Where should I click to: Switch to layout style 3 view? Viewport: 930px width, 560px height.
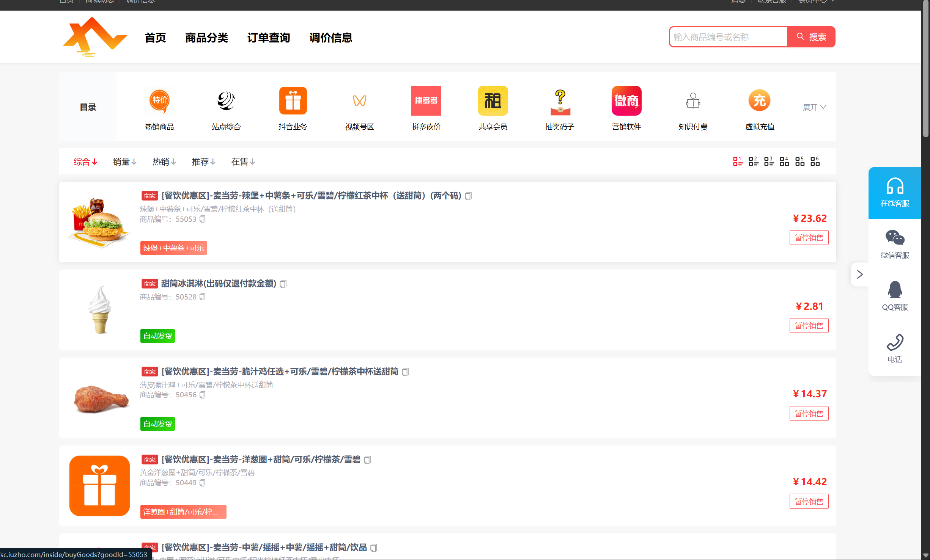(x=769, y=162)
